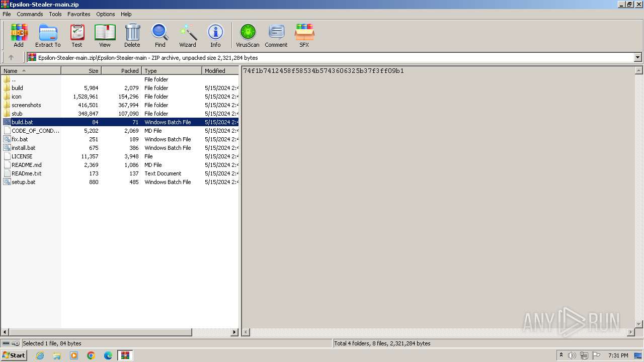The height and width of the screenshot is (362, 644).
Task: Click the file list horizontal scrollbar
Action: (101, 332)
